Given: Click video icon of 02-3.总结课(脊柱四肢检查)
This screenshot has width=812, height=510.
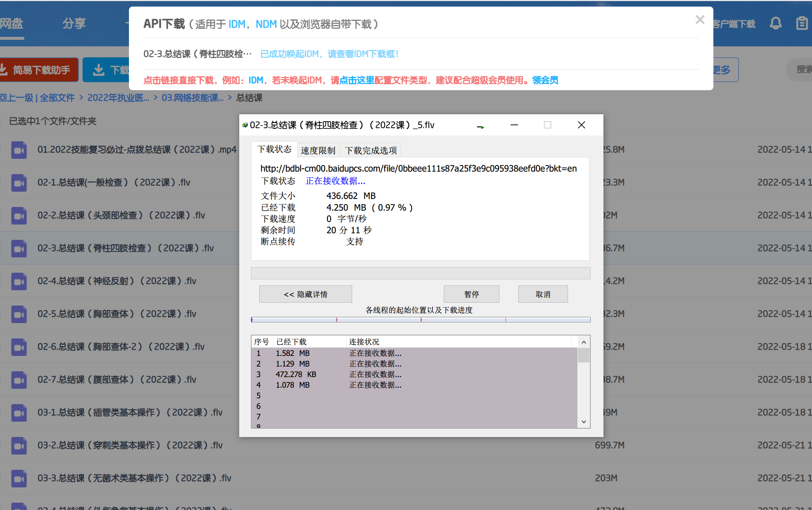Looking at the screenshot, I should 19,248.
